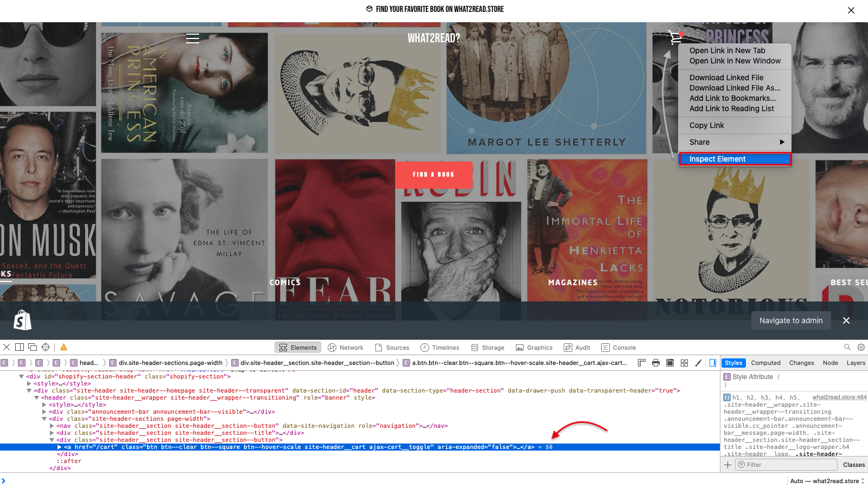
Task: Toggle inspector dock side layout
Action: [20, 347]
